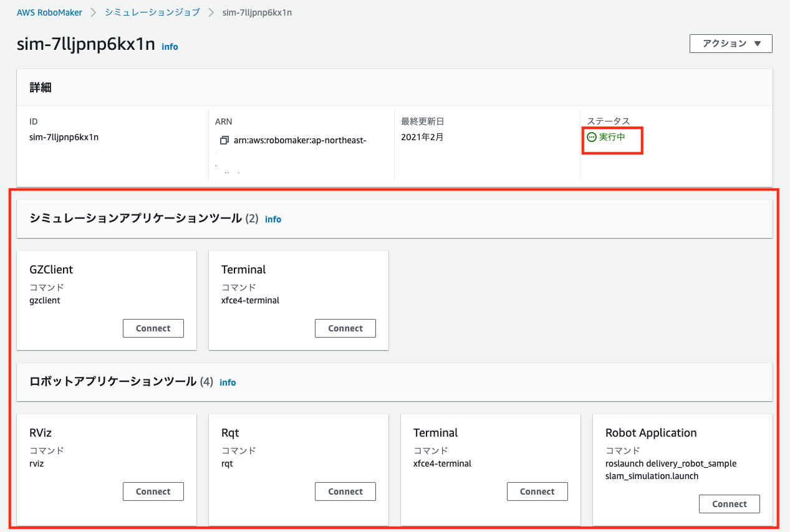790x532 pixels.
Task: Click the sim-7lljpnp6kx1n breadcrumb text
Action: 258,12
